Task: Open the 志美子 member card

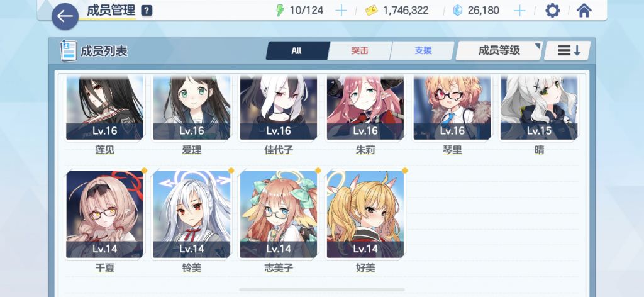Action: click(x=279, y=215)
